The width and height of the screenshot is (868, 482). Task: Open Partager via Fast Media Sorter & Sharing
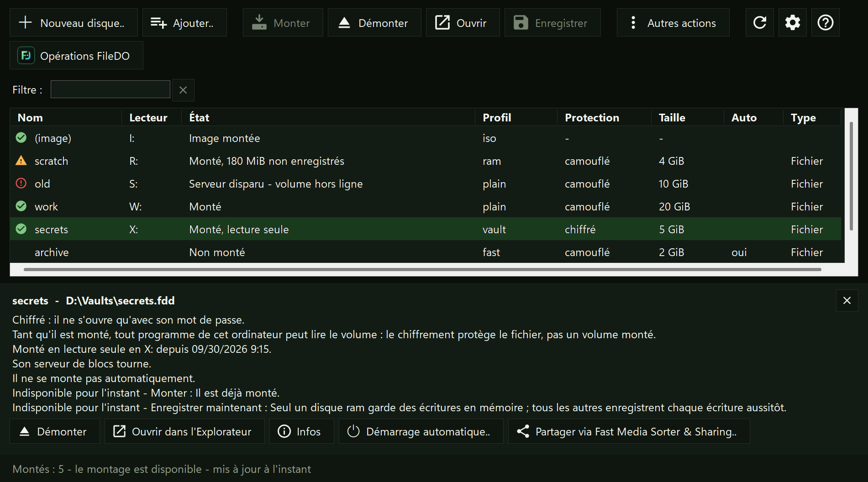(x=629, y=431)
